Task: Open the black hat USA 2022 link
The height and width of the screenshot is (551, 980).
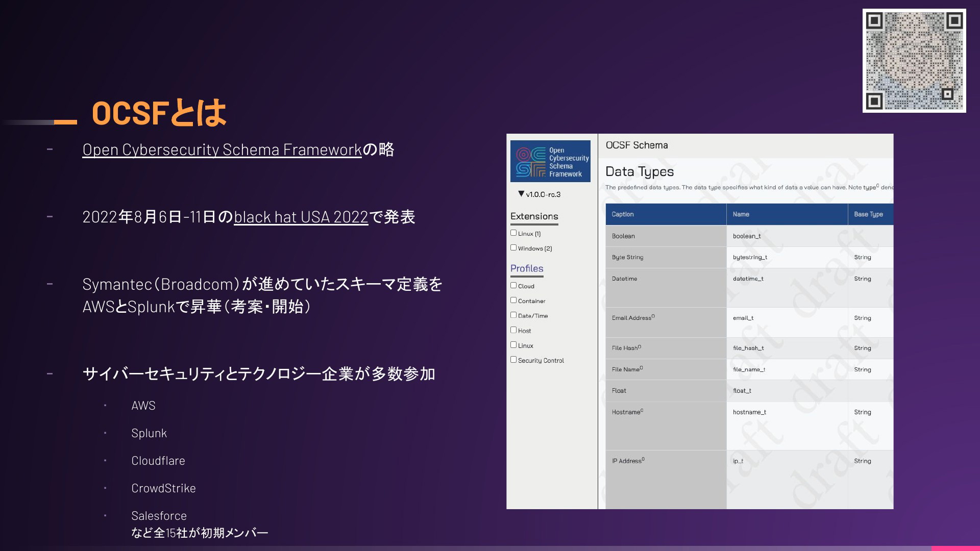Action: coord(301,217)
